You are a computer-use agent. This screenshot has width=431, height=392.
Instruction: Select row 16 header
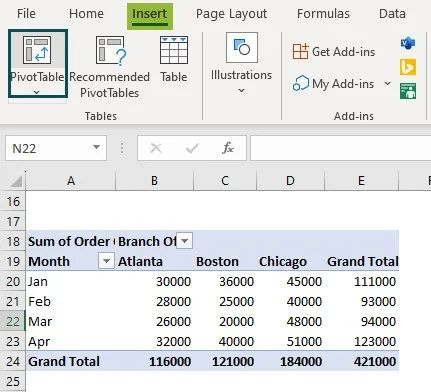(13, 201)
